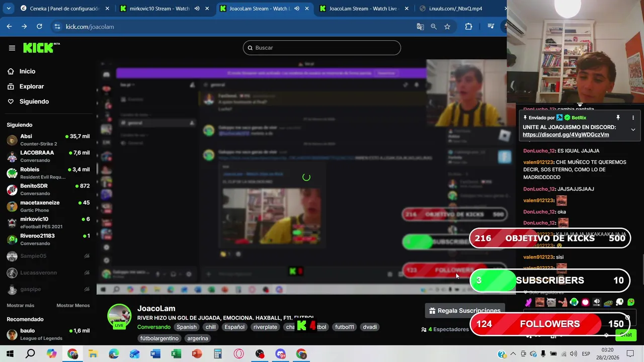Select the Español tag
This screenshot has height=362, width=644.
234,327
